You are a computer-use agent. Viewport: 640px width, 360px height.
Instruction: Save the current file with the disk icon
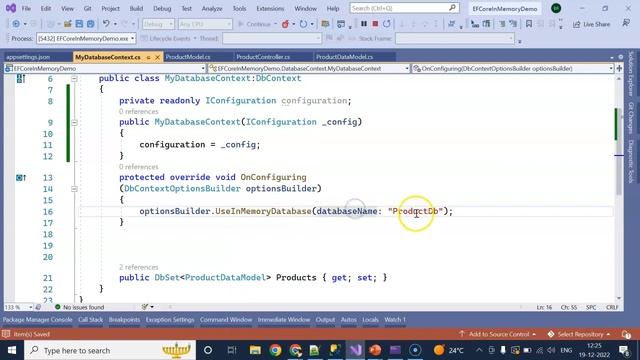pos(79,24)
